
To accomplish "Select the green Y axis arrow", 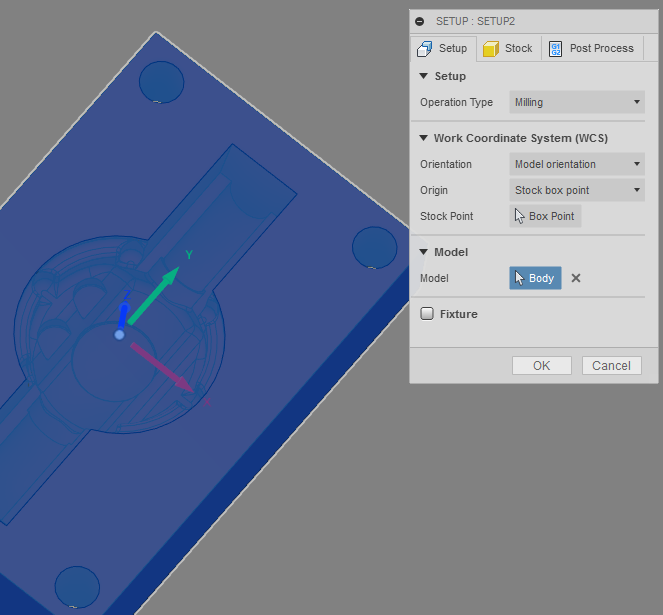I will point(153,296).
